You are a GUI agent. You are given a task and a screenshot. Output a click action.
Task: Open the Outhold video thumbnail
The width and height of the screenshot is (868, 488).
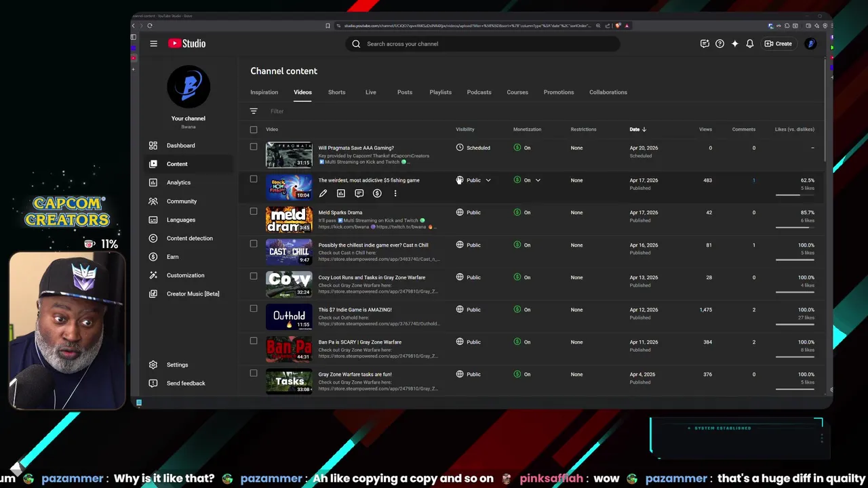pos(289,317)
